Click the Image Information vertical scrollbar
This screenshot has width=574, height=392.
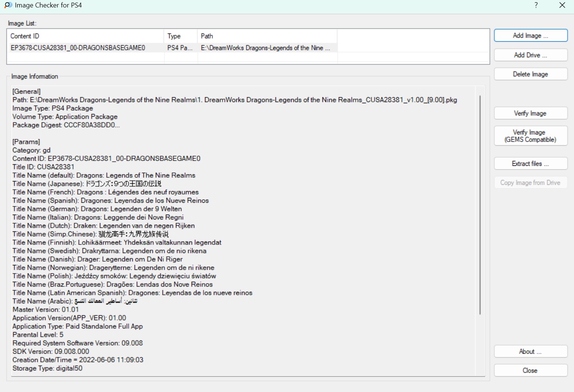tap(480, 205)
